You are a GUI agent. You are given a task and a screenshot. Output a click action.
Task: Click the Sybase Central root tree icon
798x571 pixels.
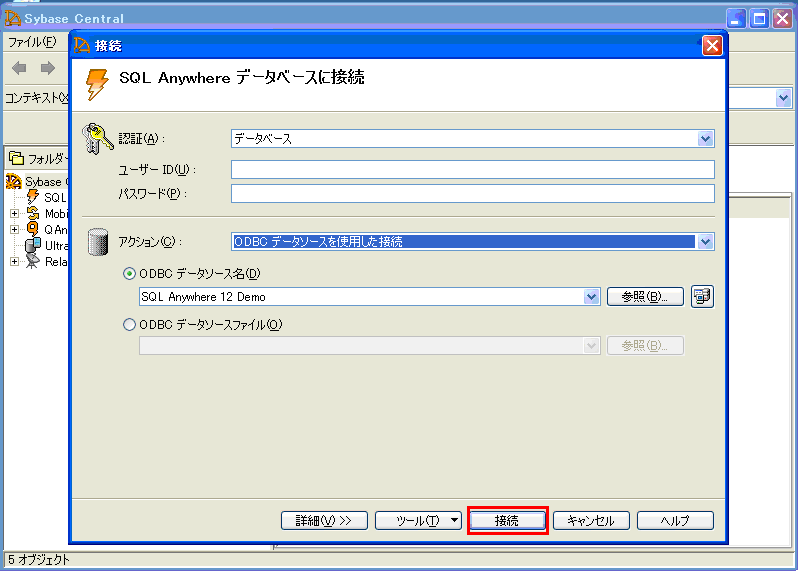click(13, 181)
